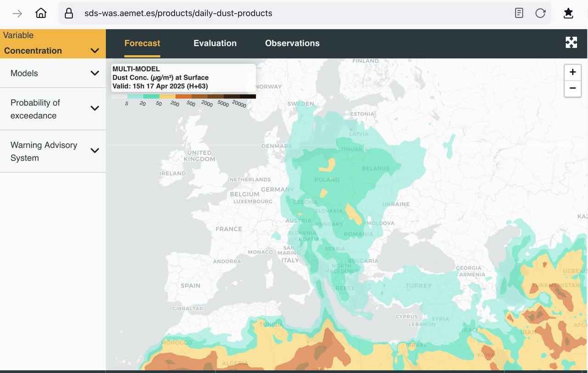Zoom in on the map
The image size is (588, 373).
572,72
